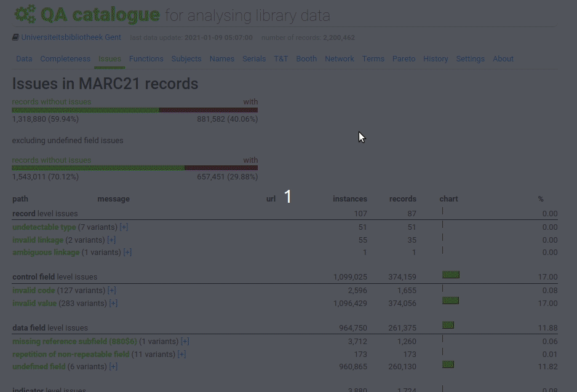Click the QA catalogue gear logo icon

25,15
